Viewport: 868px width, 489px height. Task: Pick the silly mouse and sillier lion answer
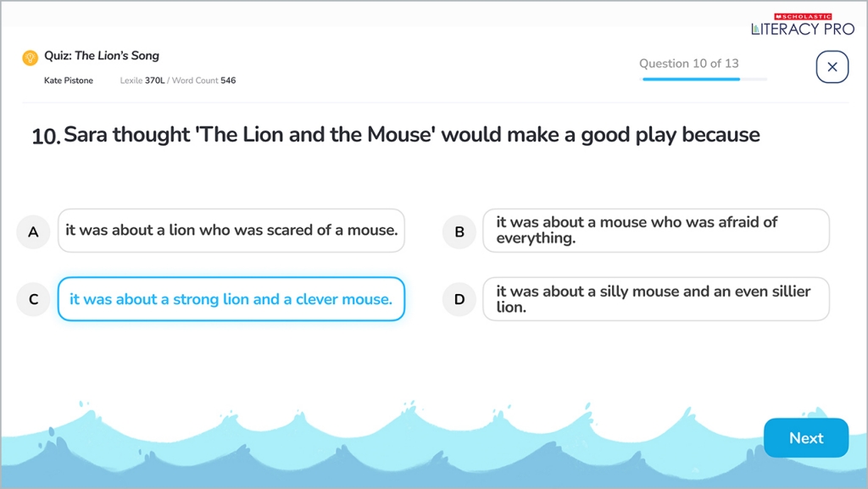click(x=656, y=299)
